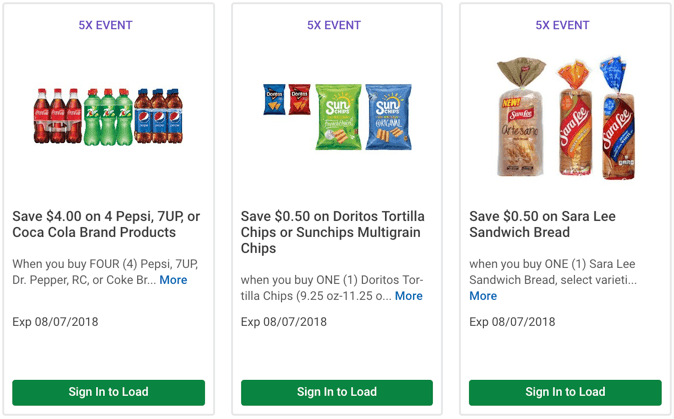Screen dimensions: 674x419
Task: Click the 5X EVENT label above the soda coupon
Action: (105, 25)
